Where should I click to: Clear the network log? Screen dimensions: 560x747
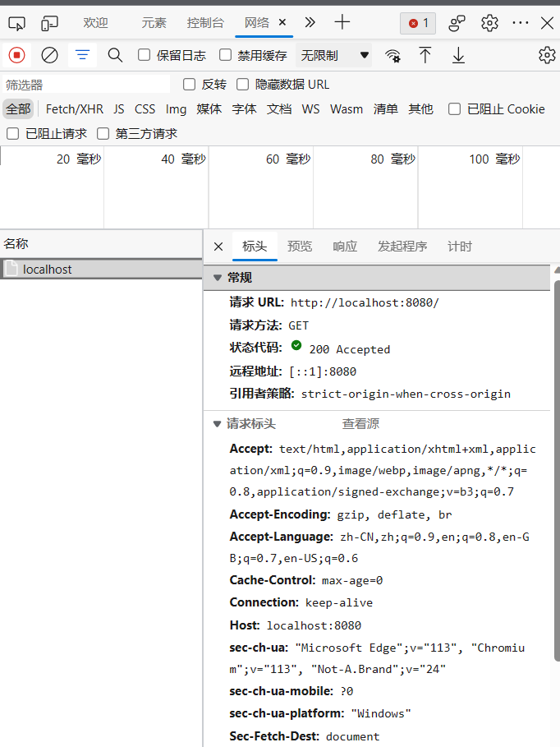point(49,55)
